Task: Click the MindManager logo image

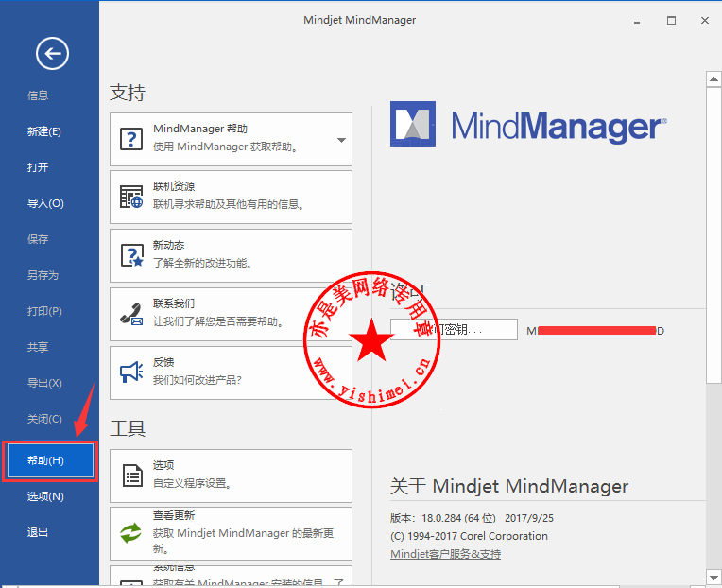Action: [413, 124]
